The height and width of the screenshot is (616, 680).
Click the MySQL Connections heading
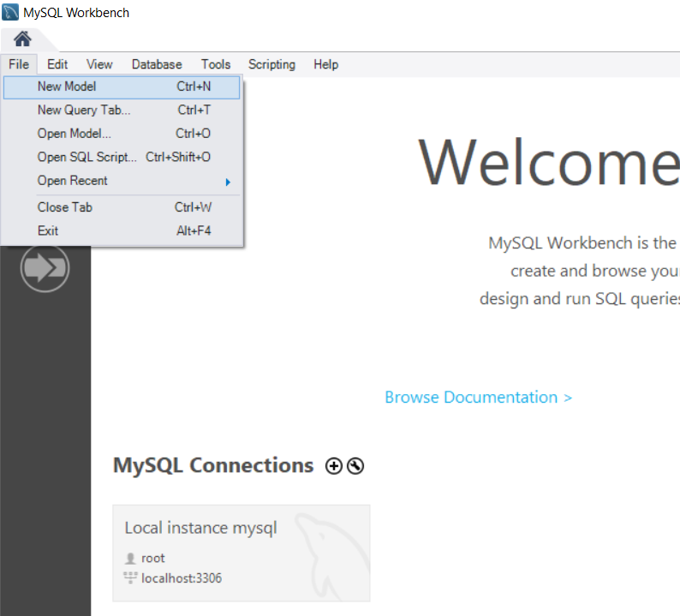tap(213, 465)
